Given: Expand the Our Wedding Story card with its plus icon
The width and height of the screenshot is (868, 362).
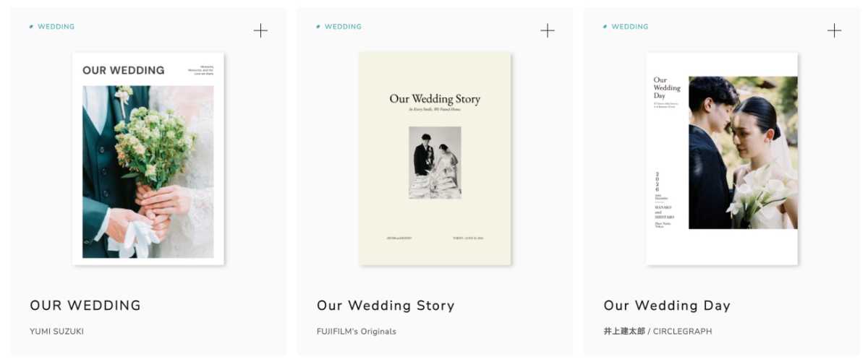Looking at the screenshot, I should tap(548, 30).
